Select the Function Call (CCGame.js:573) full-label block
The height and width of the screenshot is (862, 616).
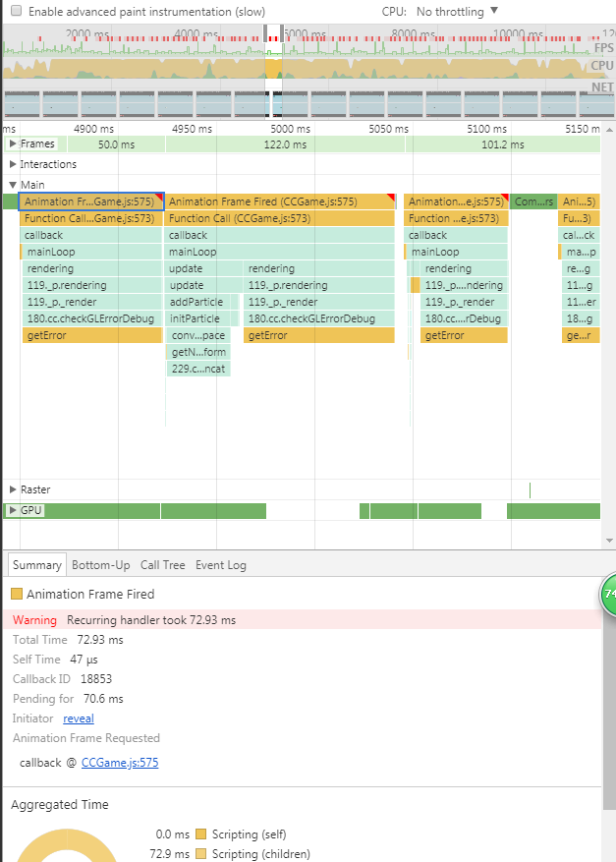click(x=280, y=218)
